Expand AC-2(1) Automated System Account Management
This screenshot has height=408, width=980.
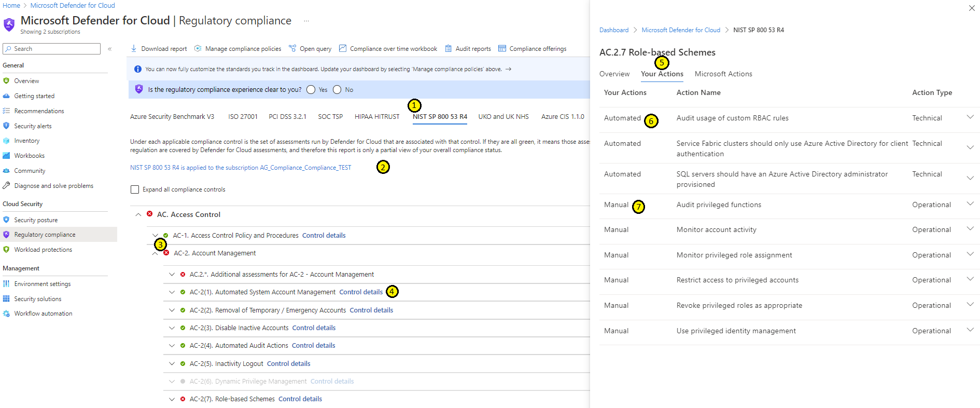(x=172, y=292)
